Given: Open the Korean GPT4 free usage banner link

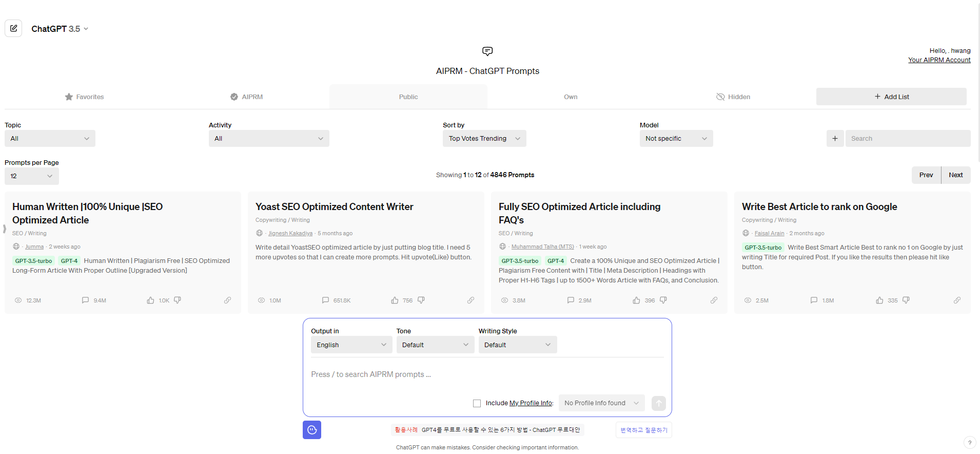Looking at the screenshot, I should pos(487,430).
